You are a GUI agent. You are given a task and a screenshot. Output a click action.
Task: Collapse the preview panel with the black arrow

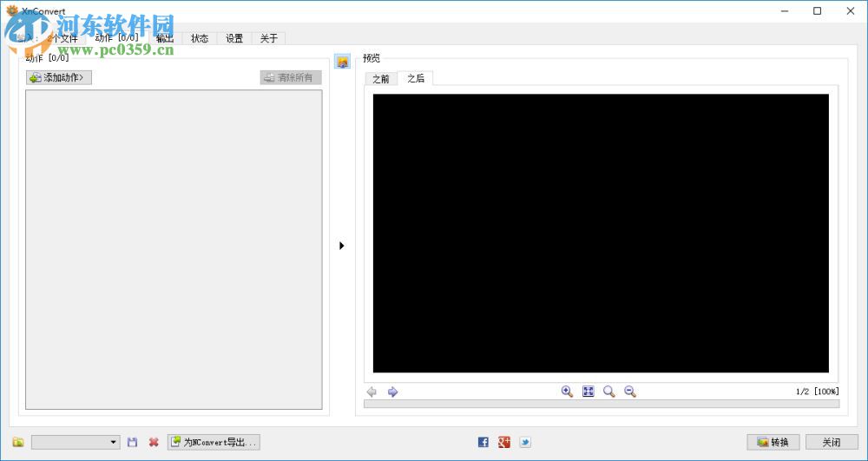point(341,245)
